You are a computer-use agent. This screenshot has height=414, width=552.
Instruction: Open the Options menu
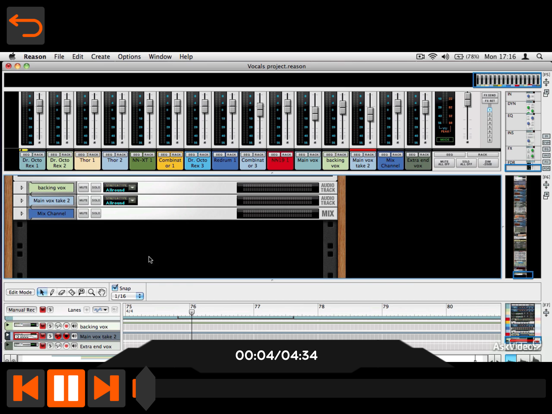129,56
